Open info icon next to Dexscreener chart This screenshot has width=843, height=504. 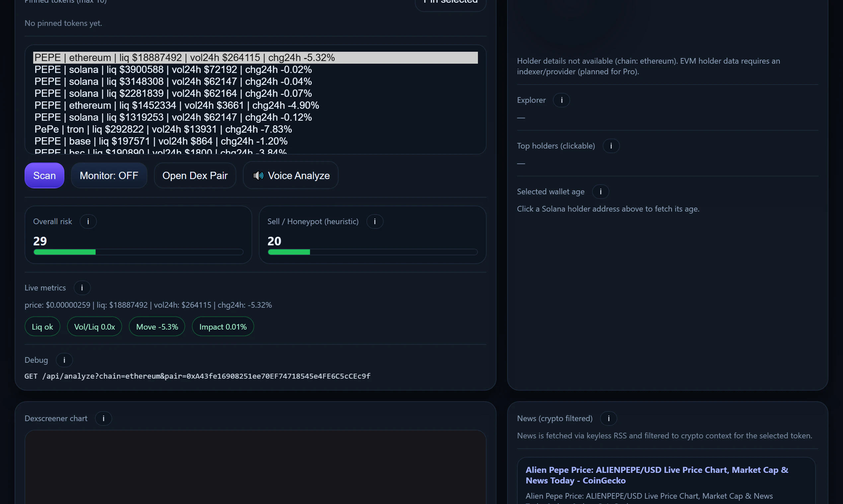tap(103, 418)
